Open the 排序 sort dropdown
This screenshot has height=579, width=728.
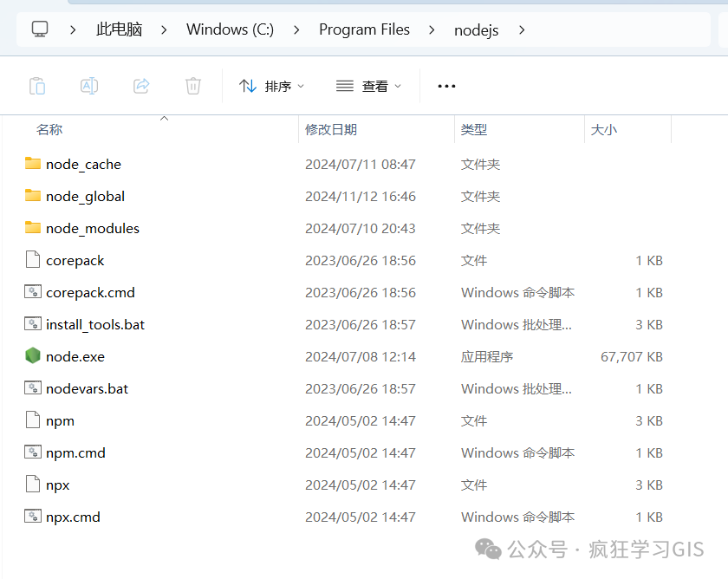272,86
